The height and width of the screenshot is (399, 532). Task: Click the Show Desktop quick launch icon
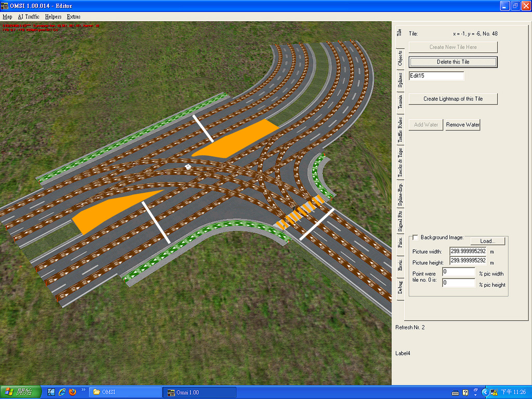click(51, 392)
